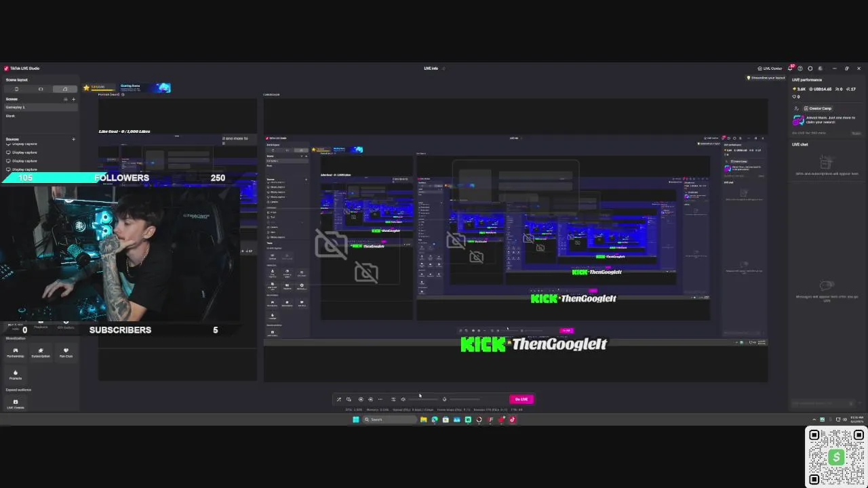This screenshot has width=868, height=488.
Task: Open the notifications bell
Action: pos(790,68)
